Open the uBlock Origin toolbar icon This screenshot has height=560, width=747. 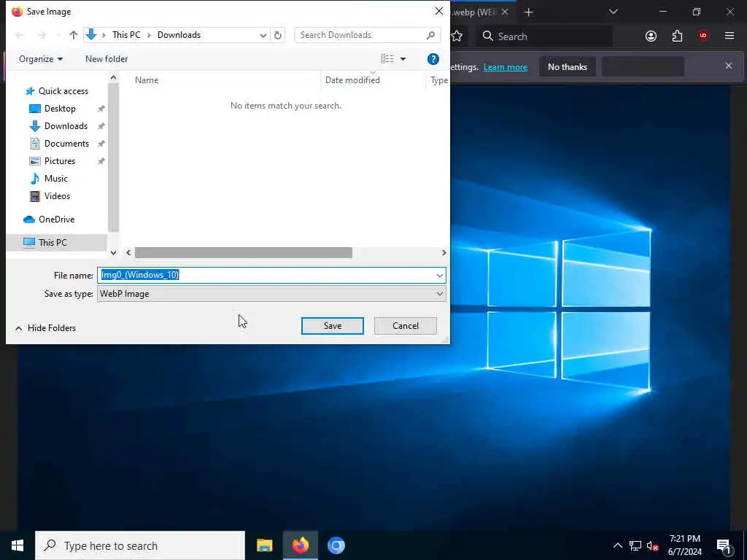click(x=703, y=36)
